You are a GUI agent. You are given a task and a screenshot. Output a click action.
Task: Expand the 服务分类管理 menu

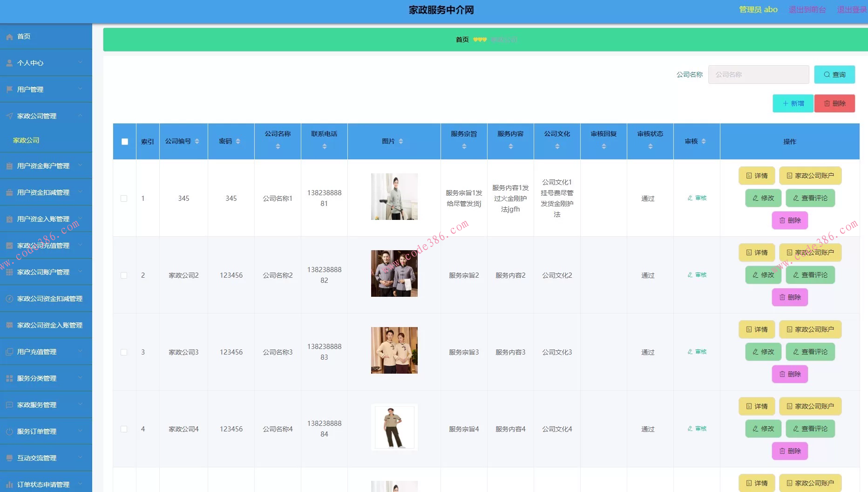[x=80, y=378]
